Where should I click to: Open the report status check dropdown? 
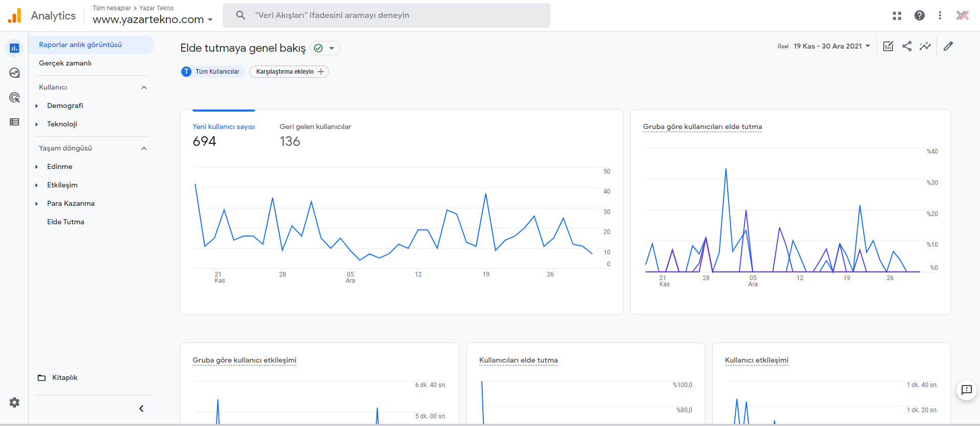[x=325, y=48]
